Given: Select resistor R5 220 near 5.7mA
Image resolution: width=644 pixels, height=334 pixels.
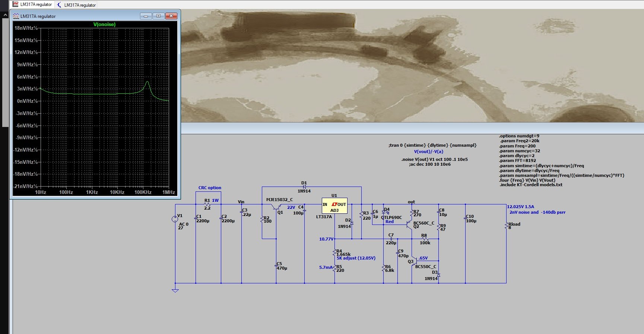Looking at the screenshot, I should (x=334, y=268).
